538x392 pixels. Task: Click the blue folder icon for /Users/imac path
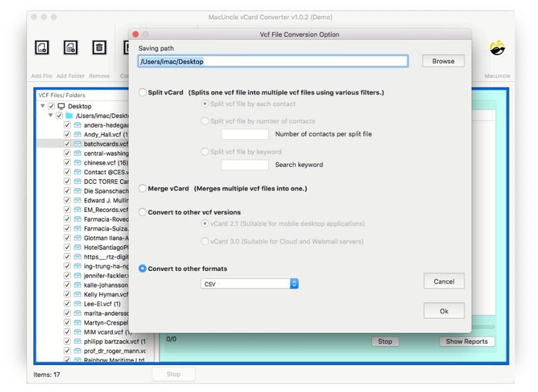pyautogui.click(x=69, y=115)
